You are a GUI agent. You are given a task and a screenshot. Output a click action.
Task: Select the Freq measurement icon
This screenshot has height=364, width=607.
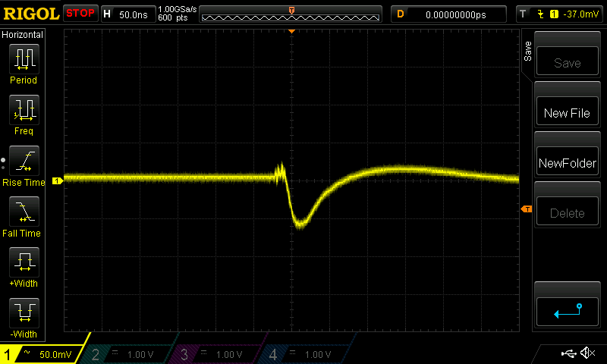click(x=24, y=109)
